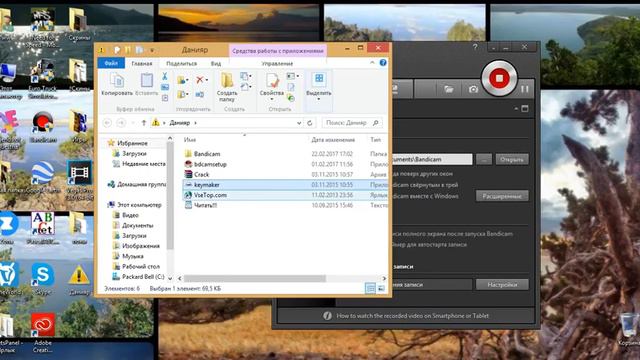The height and width of the screenshot is (360, 640).
Task: Click the large icons view in the status bar
Action: click(381, 289)
